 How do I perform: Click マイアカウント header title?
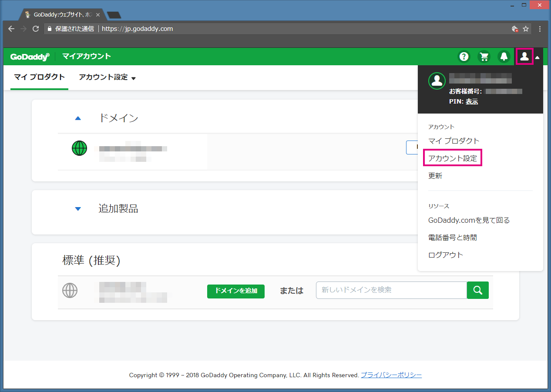(x=87, y=57)
